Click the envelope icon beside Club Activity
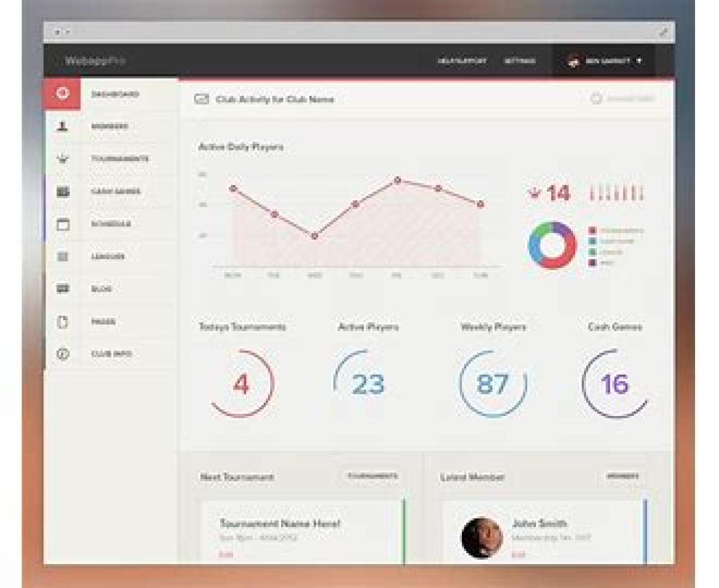 (201, 99)
